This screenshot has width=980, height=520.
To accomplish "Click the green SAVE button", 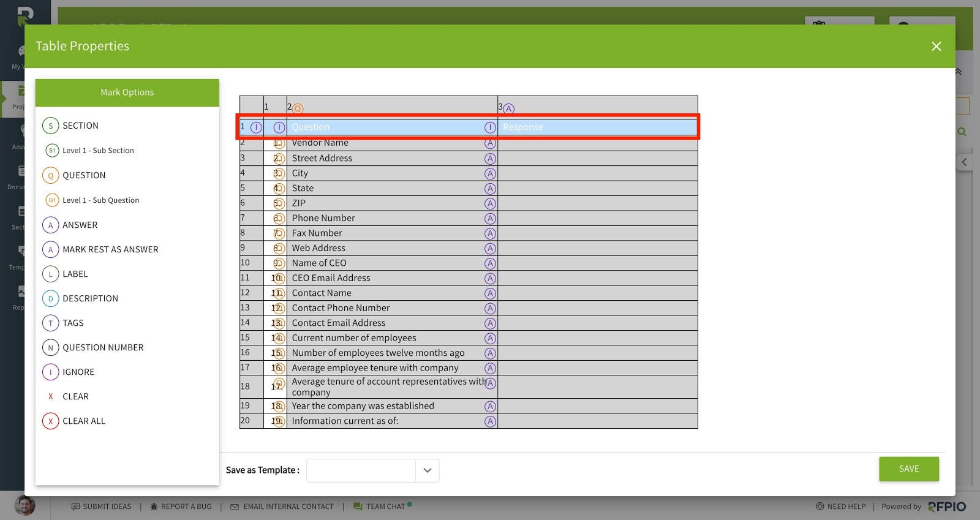I will (x=909, y=469).
